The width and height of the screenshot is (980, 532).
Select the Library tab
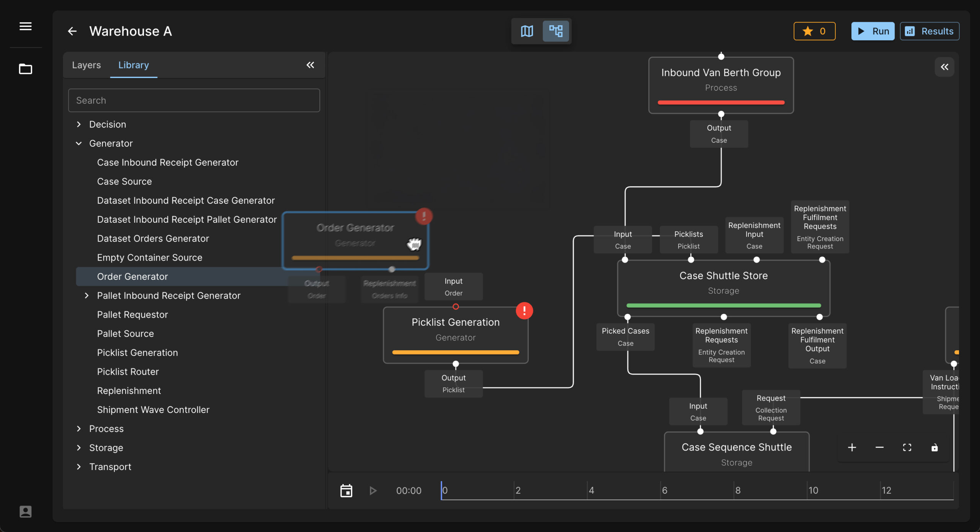[x=133, y=65]
